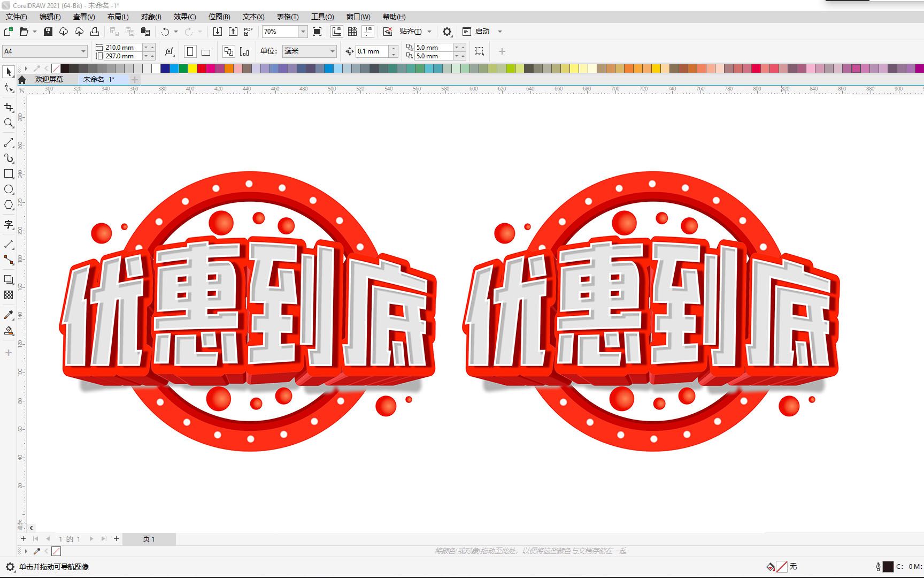Switch page orientation to landscape

click(x=205, y=51)
